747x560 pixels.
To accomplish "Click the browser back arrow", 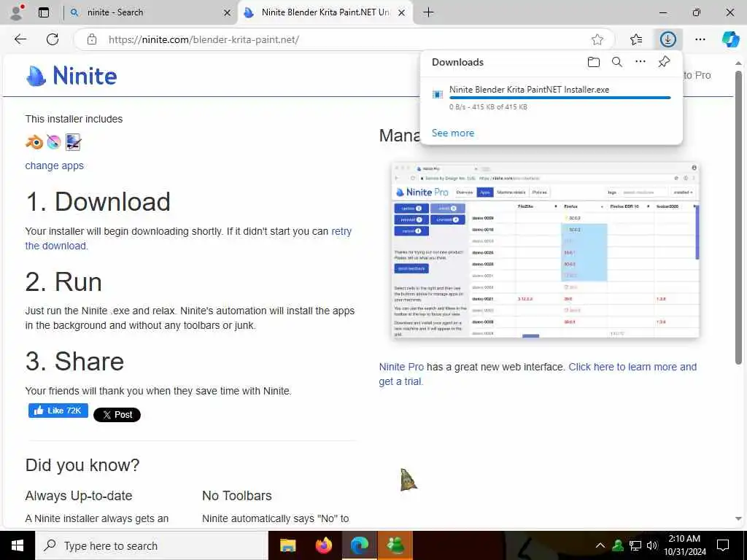I will pyautogui.click(x=20, y=39).
